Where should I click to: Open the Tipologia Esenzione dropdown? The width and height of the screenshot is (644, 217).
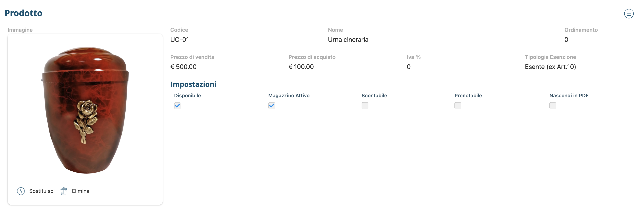click(x=582, y=67)
